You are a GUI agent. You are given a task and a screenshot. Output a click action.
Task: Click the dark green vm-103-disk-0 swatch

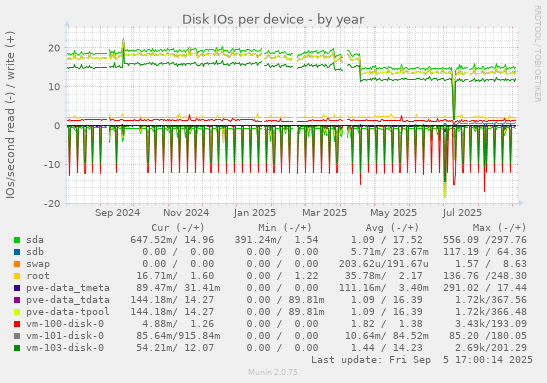(17, 348)
